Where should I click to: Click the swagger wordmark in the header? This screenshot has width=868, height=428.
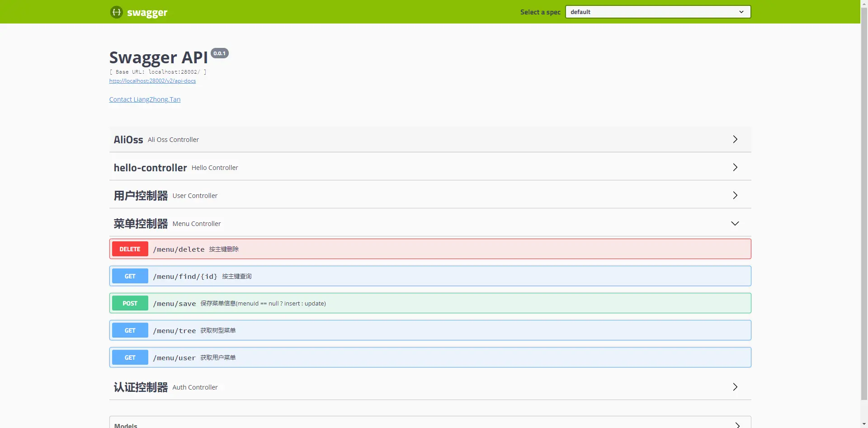tap(147, 13)
